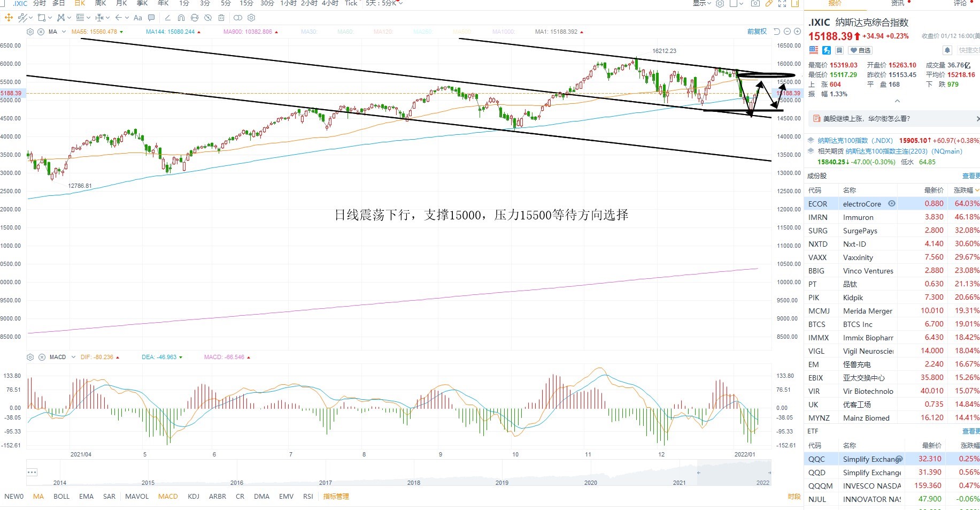Select ECOR electroCore stock row

(x=892, y=203)
